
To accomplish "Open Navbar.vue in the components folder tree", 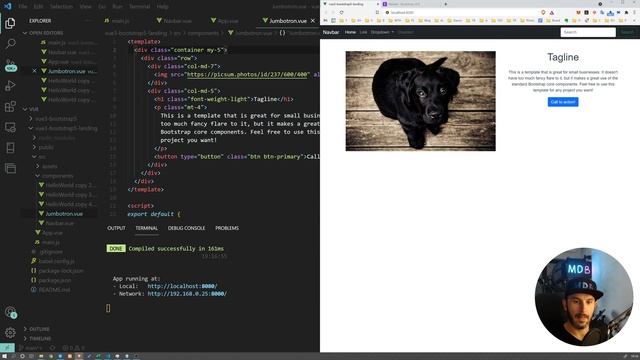I will pos(56,223).
